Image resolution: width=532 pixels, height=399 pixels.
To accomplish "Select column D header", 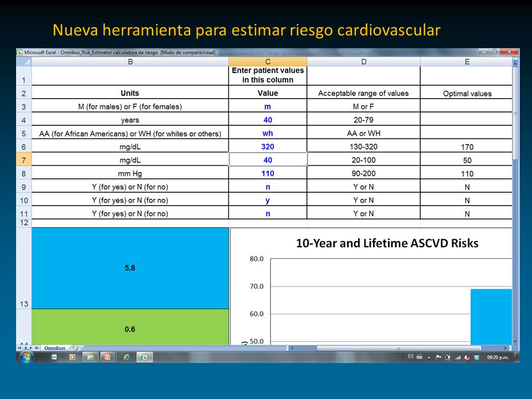I will pos(364,62).
